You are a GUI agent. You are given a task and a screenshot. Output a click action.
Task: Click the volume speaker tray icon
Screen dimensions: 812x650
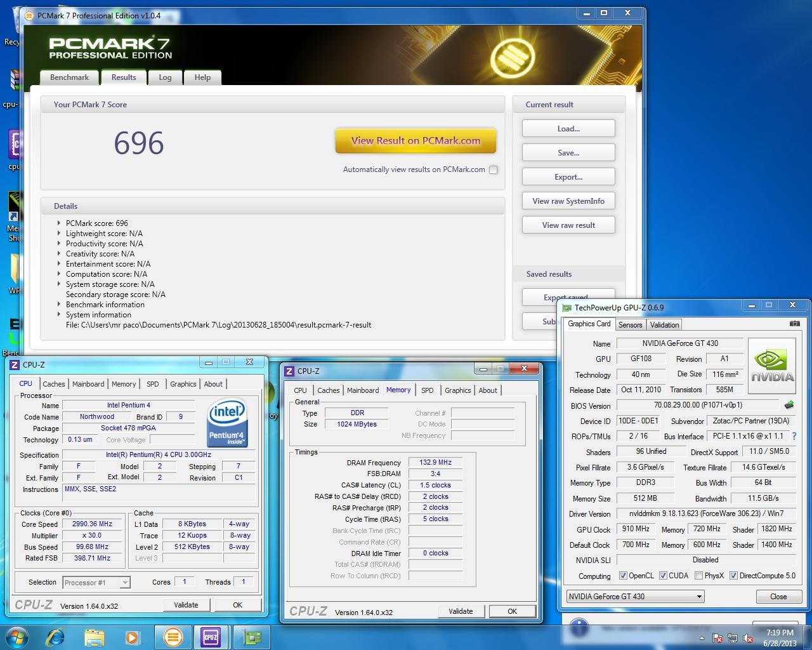pos(749,639)
